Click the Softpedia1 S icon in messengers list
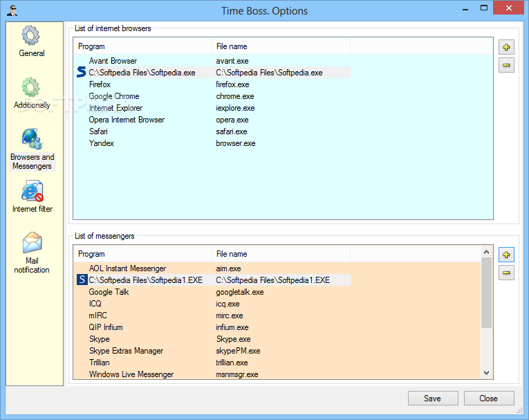 82,280
